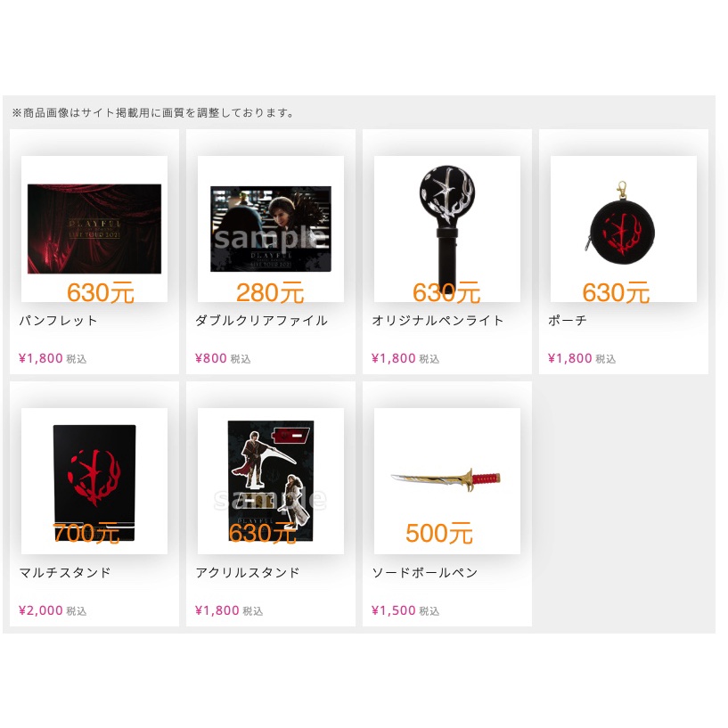Open the パンフレット product image

pos(94,228)
